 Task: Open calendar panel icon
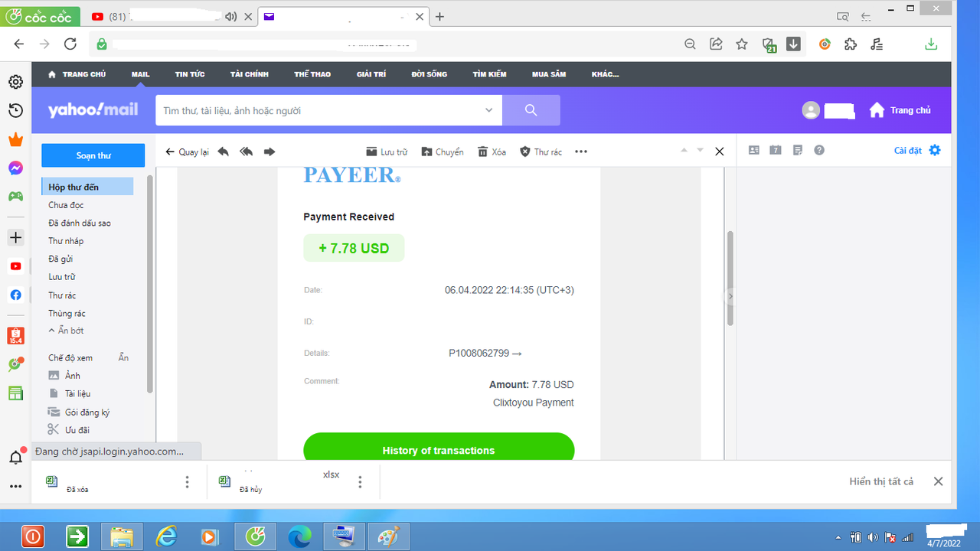(x=776, y=150)
